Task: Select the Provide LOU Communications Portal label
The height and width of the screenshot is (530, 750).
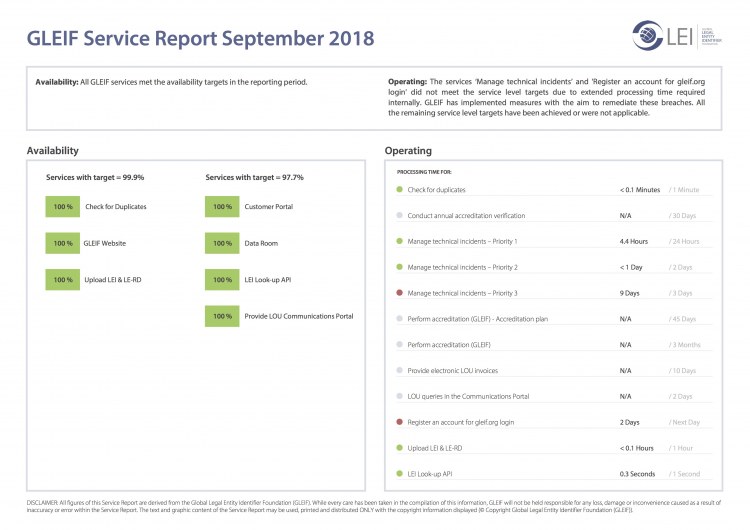Action: (x=298, y=317)
